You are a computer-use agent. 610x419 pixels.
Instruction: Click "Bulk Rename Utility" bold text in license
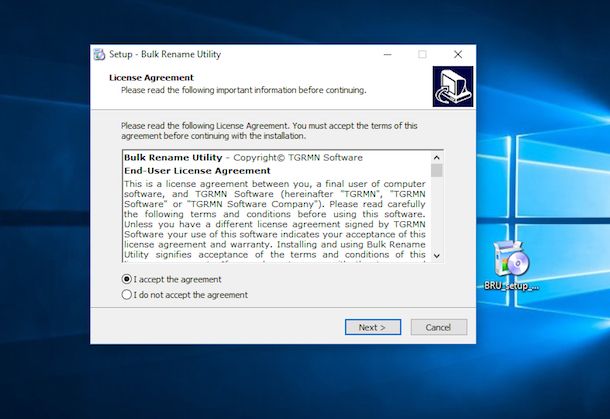(173, 158)
